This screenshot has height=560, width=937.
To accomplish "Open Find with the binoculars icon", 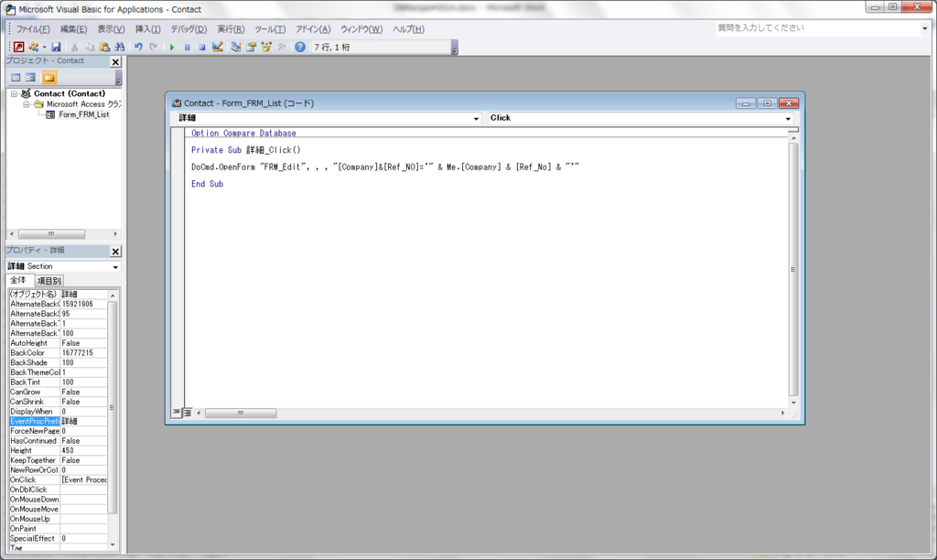I will (x=120, y=47).
